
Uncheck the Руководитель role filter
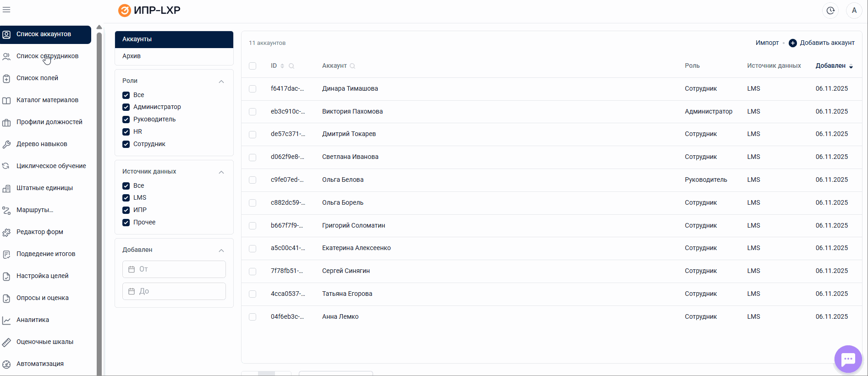[x=126, y=120]
